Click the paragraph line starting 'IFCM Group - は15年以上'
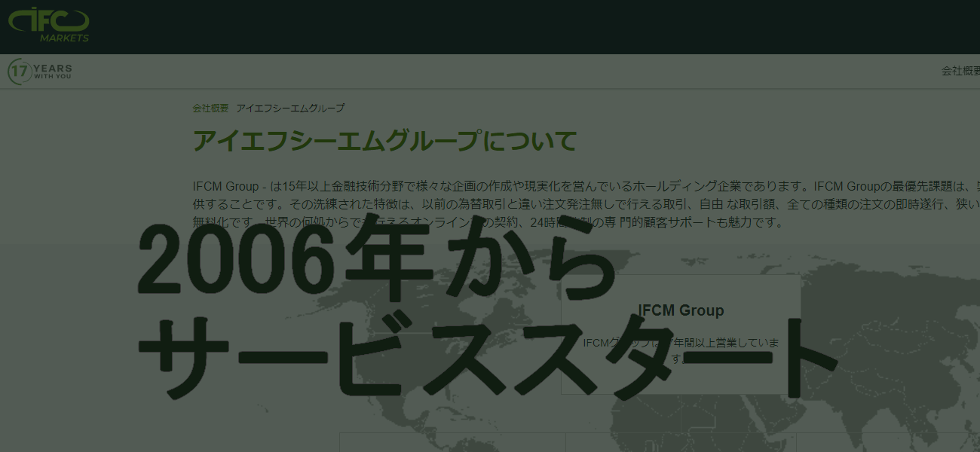 586,186
